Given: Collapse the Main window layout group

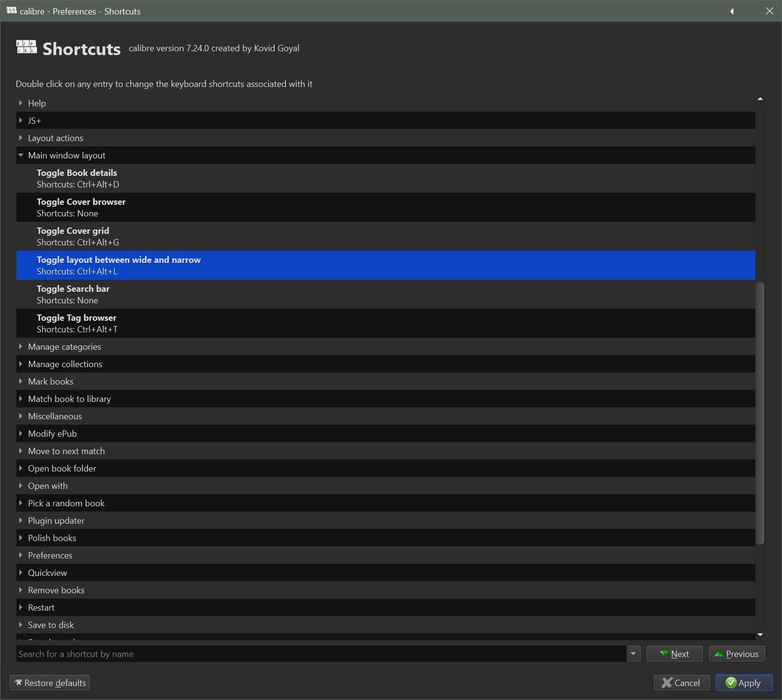Looking at the screenshot, I should click(x=21, y=155).
